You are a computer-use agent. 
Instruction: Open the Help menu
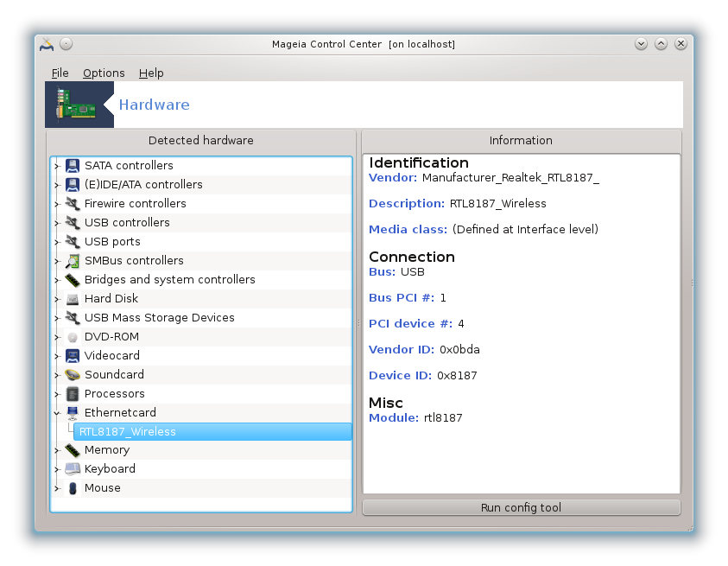(151, 73)
